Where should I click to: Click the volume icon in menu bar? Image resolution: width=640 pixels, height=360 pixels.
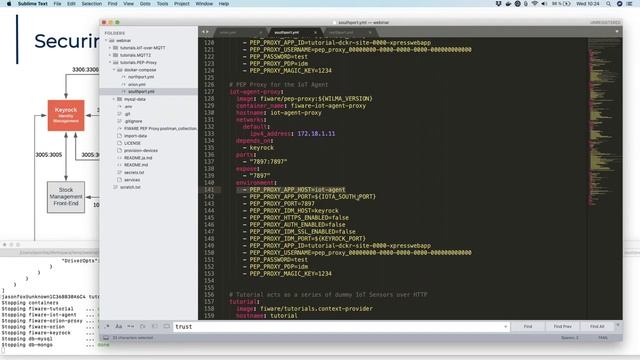[x=544, y=4]
